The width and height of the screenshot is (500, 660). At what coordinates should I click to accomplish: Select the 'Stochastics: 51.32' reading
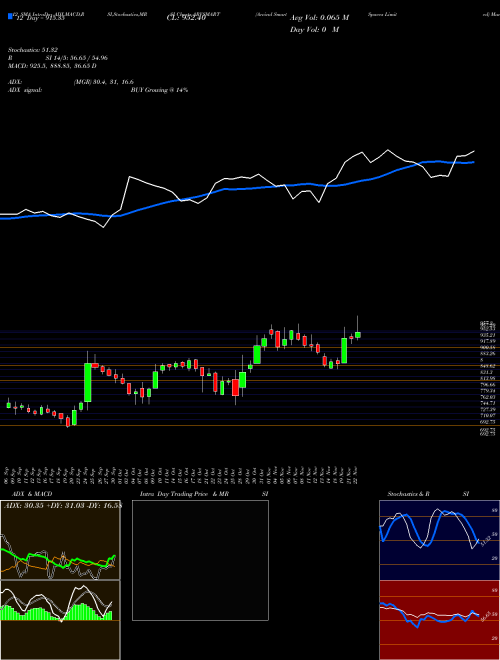pyautogui.click(x=33, y=50)
